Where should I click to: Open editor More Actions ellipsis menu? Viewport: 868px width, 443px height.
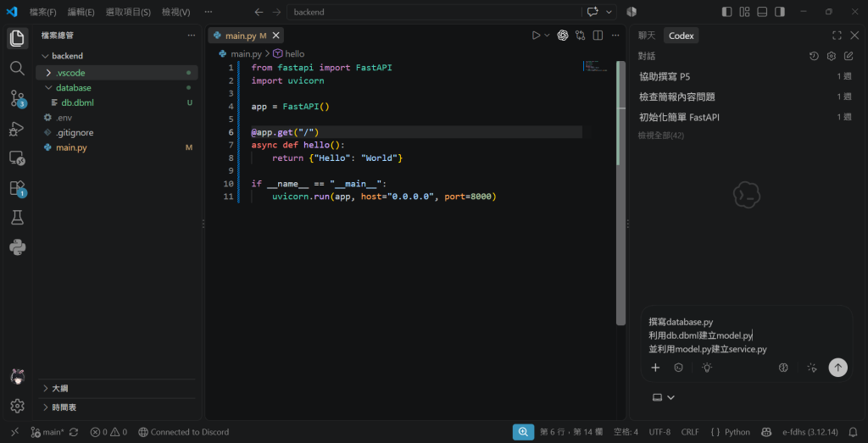615,36
